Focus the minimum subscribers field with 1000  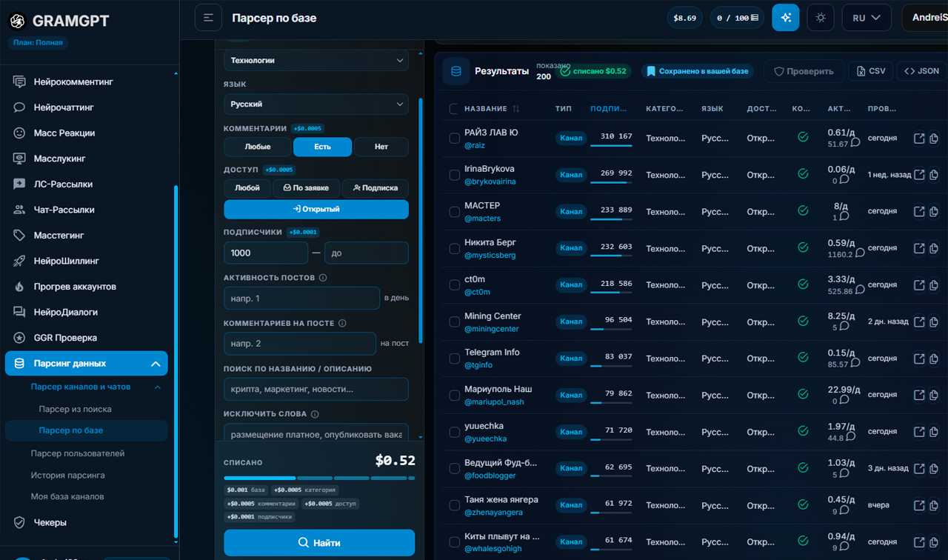point(266,253)
